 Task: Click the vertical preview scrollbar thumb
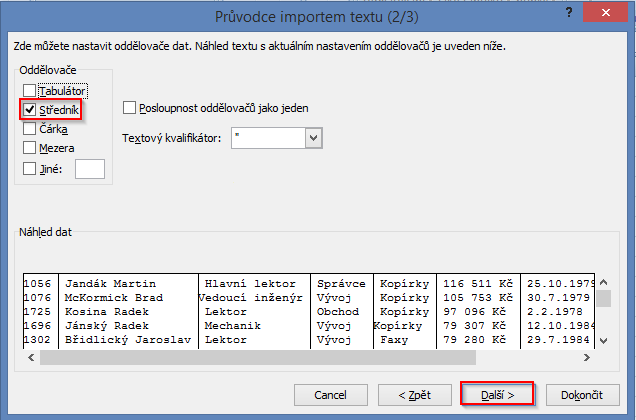(x=604, y=299)
